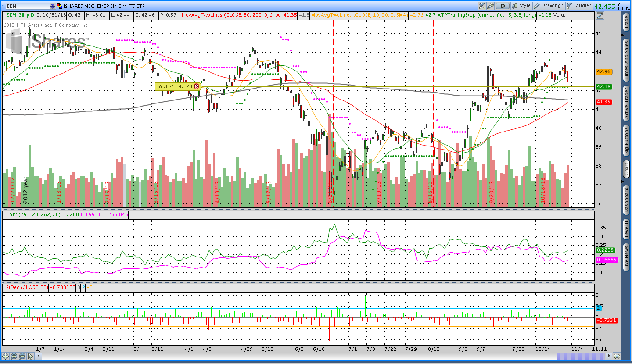This screenshot has height=364, width=632.
Task: Click the 1/18/13 expiration date marker
Action: pyautogui.click(x=58, y=192)
